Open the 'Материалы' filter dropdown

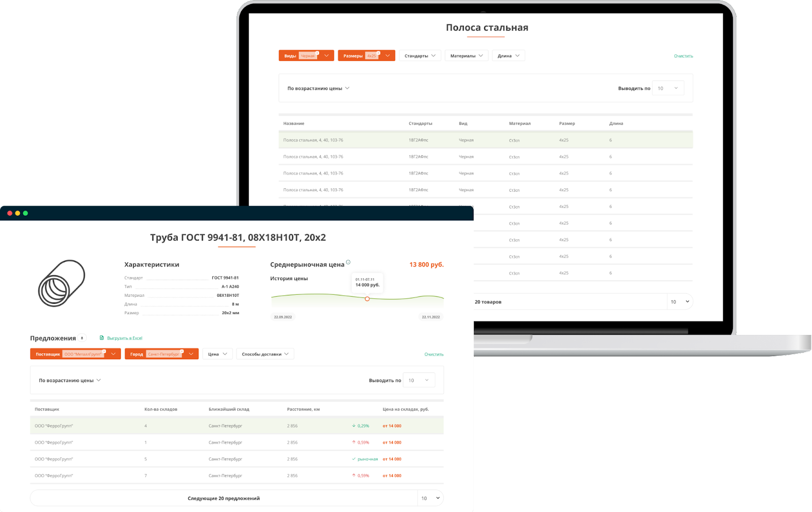click(x=466, y=56)
